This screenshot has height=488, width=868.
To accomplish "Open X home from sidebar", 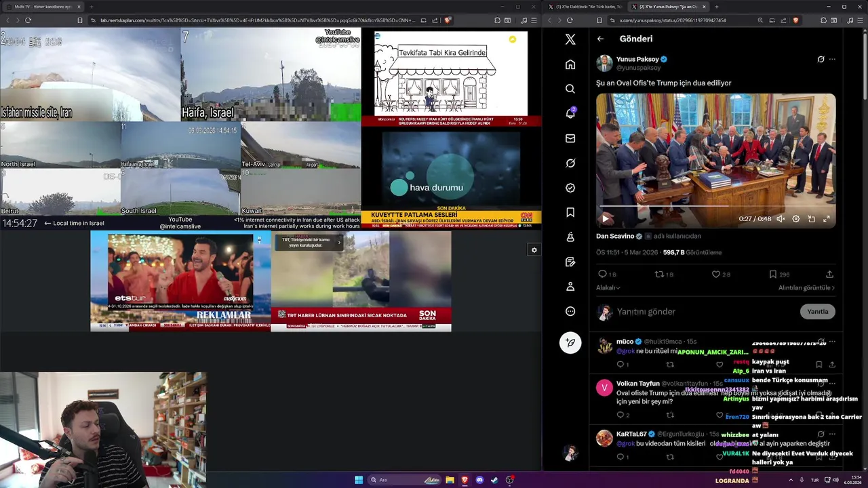I will tap(570, 64).
